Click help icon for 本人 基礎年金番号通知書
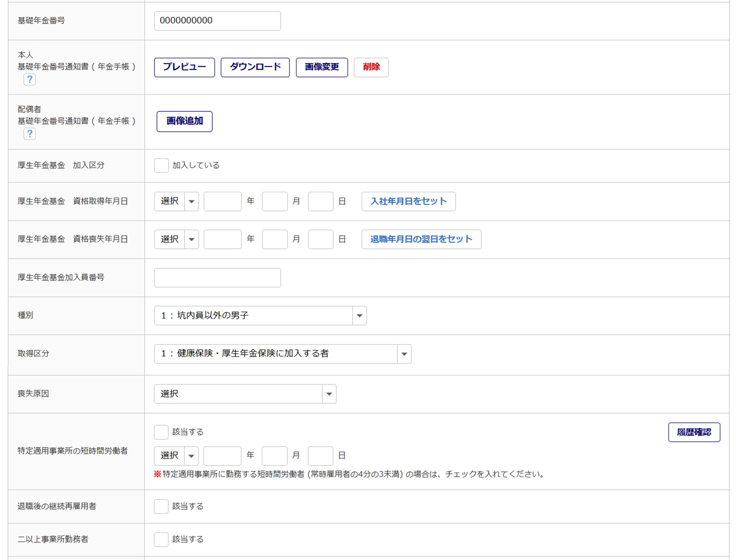 30,79
